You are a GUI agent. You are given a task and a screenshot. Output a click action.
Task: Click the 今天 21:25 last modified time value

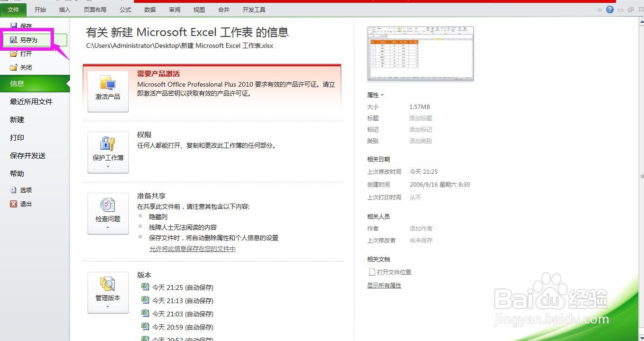coord(423,172)
